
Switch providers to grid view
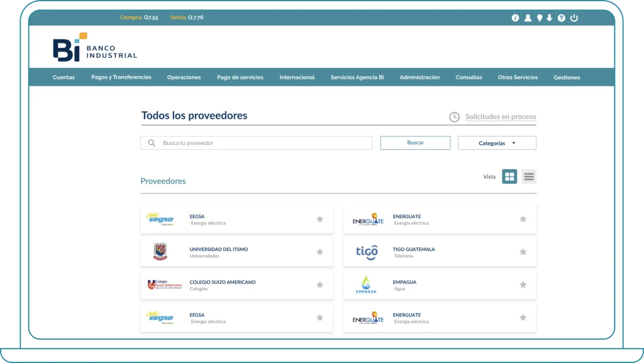tap(509, 177)
